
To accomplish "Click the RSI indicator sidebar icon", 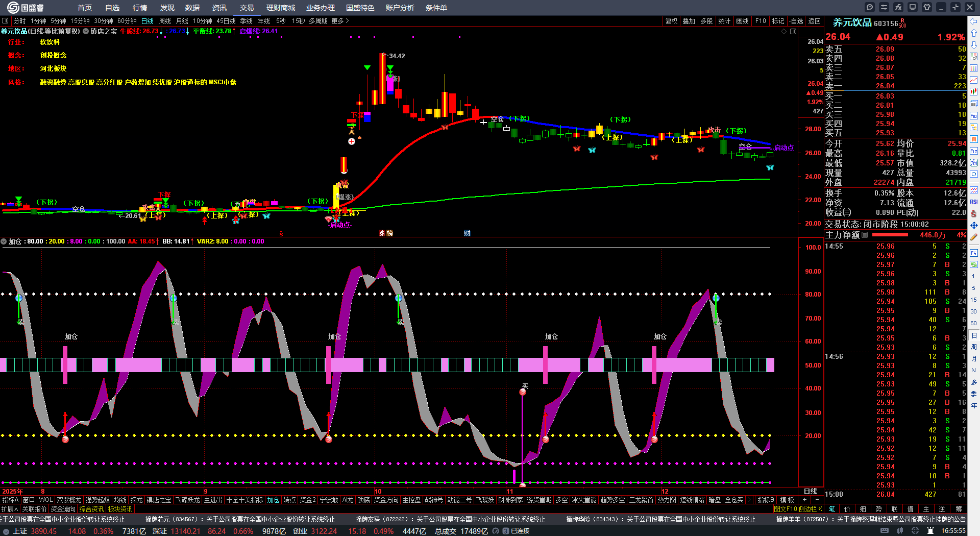I will (x=974, y=202).
